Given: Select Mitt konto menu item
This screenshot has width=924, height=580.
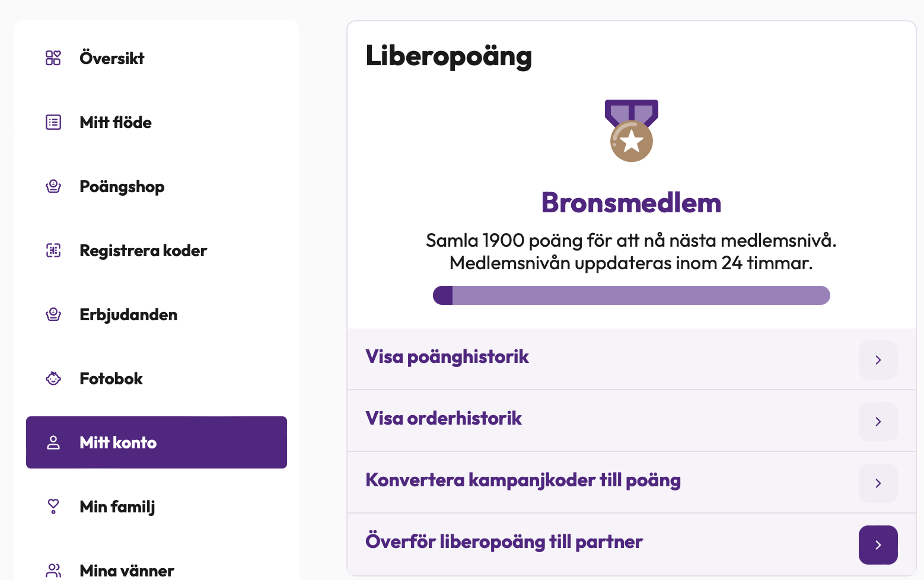Looking at the screenshot, I should (x=157, y=442).
